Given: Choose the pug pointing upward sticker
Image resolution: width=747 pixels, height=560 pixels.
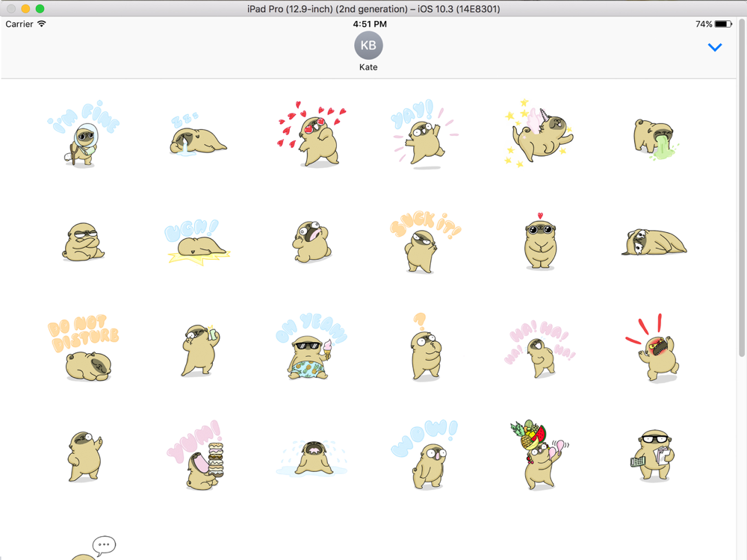Looking at the screenshot, I should [85, 457].
